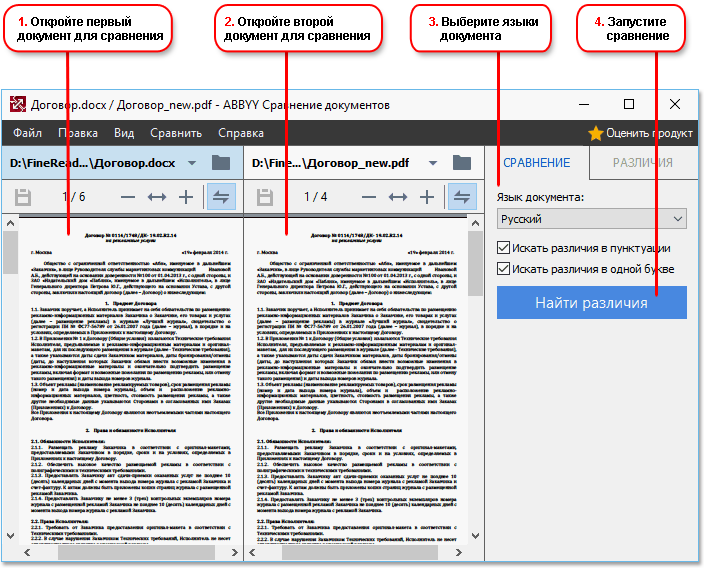Click left pane horizontal scroll left arrow
710x575 pixels.
click(x=27, y=552)
